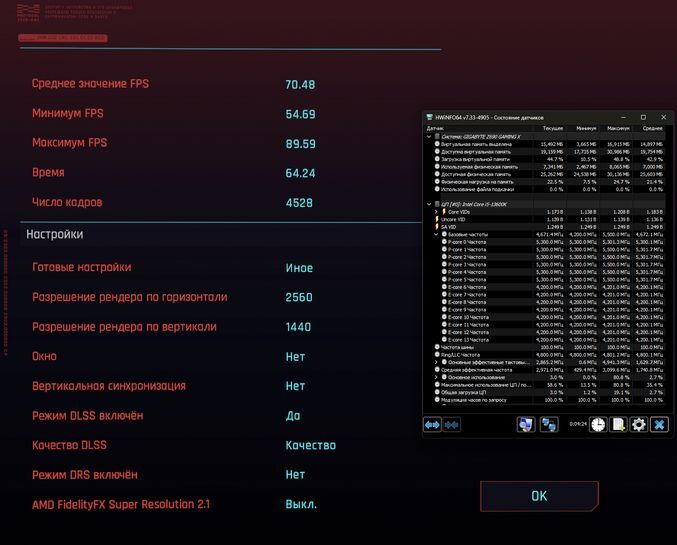The width and height of the screenshot is (677, 545).
Task: Close sensors with the blue X icon
Action: pyautogui.click(x=659, y=424)
